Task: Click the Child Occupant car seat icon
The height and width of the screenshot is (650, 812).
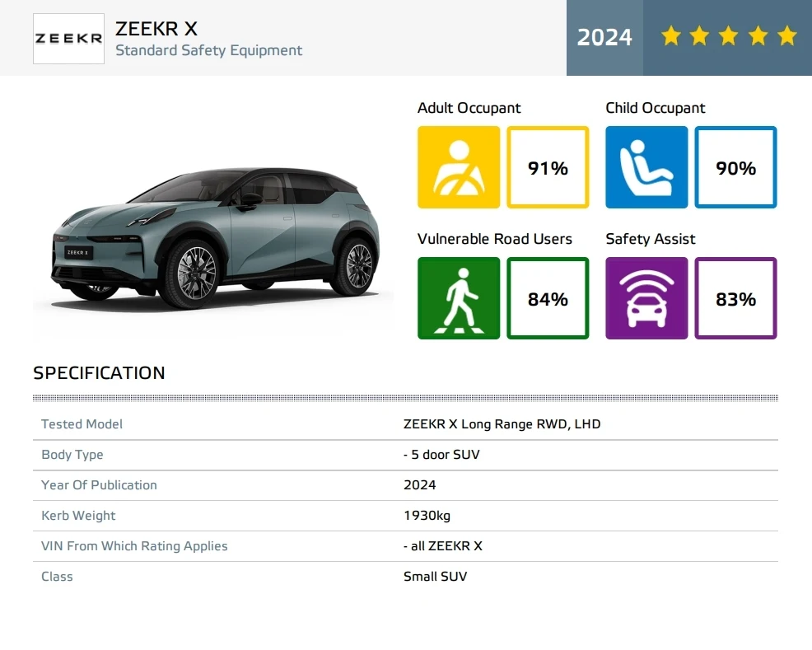Action: (646, 167)
